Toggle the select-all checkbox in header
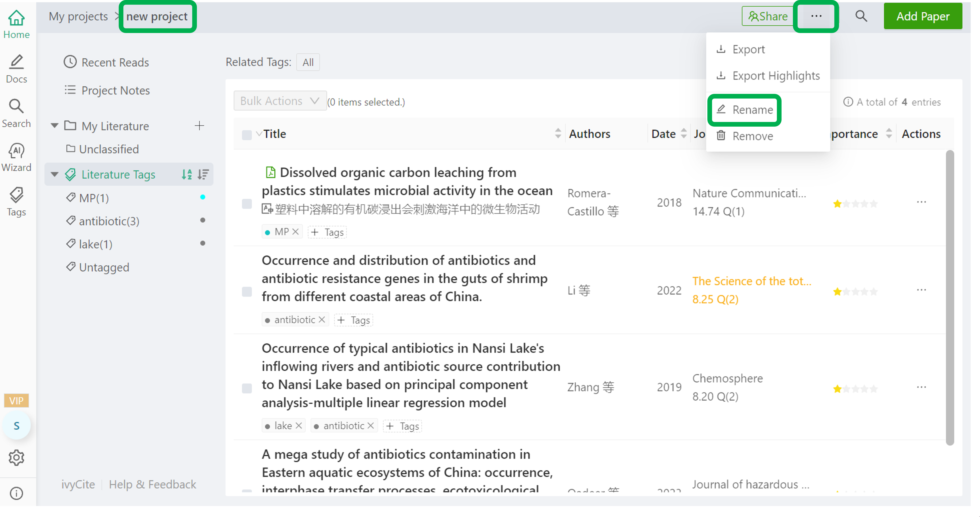The width and height of the screenshot is (980, 517). coord(247,135)
